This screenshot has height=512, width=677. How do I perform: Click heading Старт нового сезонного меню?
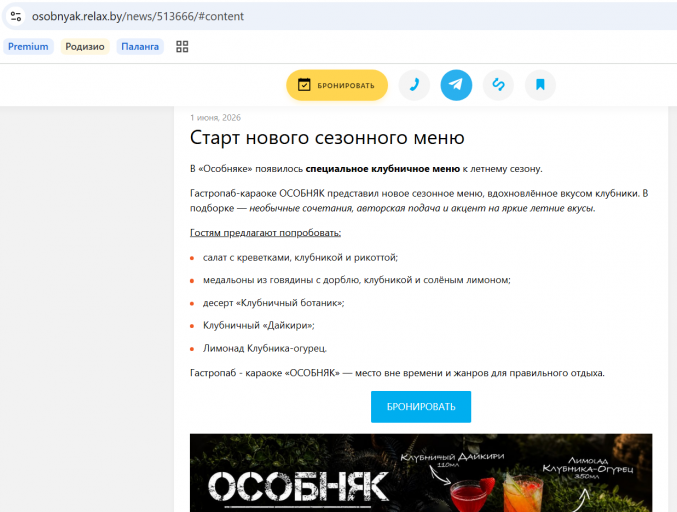click(x=327, y=138)
